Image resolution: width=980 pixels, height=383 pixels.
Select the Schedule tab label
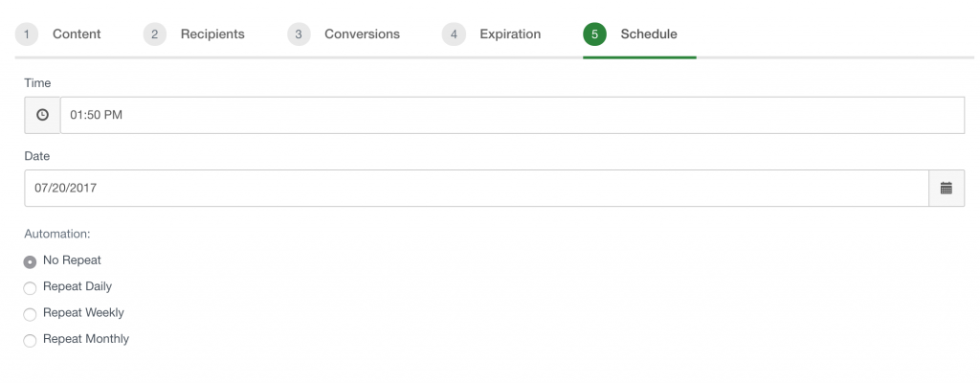[649, 34]
